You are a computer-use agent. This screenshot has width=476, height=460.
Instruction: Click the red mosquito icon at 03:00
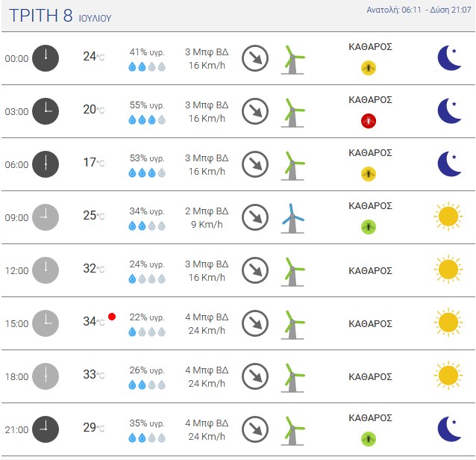pos(369,121)
